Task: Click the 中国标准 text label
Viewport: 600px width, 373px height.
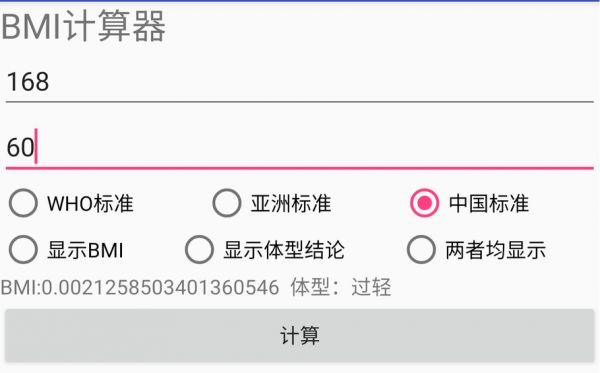Action: (x=489, y=203)
